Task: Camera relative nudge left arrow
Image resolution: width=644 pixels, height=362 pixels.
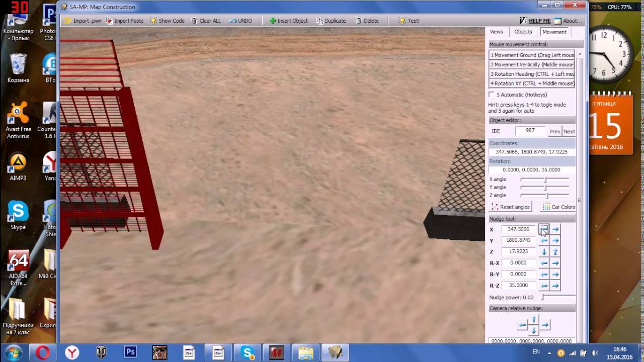Action: pyautogui.click(x=522, y=325)
